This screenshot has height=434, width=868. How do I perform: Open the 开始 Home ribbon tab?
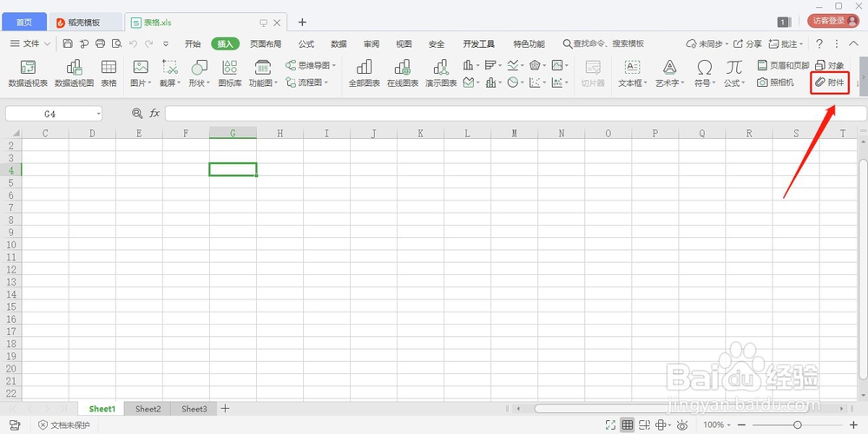193,43
